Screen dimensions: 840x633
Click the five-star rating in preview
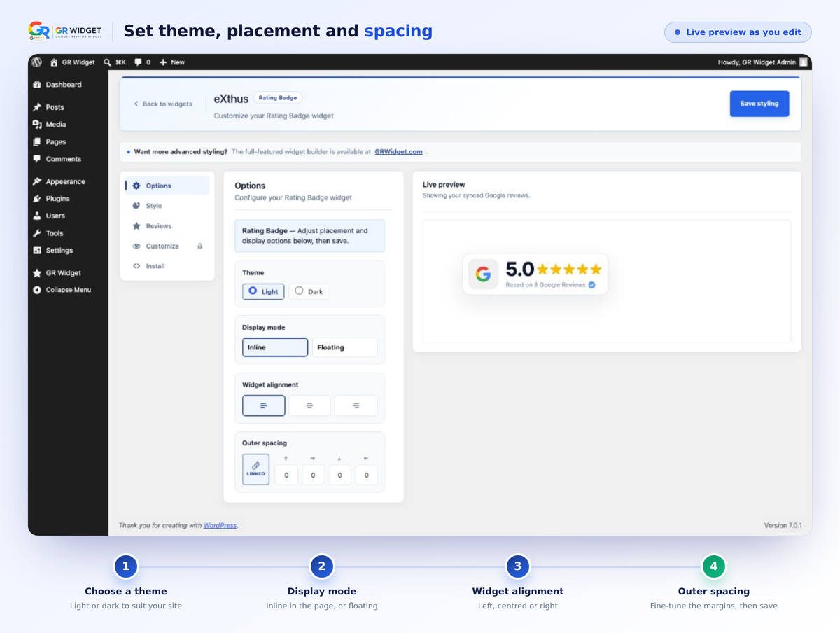point(569,270)
